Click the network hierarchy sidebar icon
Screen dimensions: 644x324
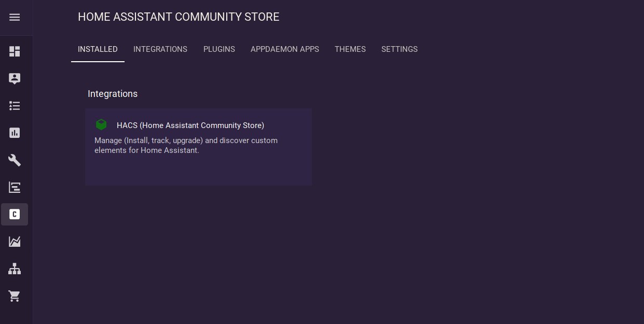[x=15, y=269]
